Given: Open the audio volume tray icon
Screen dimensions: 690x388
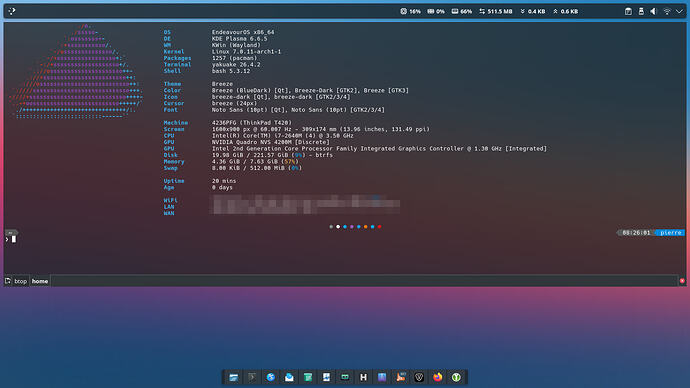Looking at the screenshot, I should pyautogui.click(x=653, y=11).
